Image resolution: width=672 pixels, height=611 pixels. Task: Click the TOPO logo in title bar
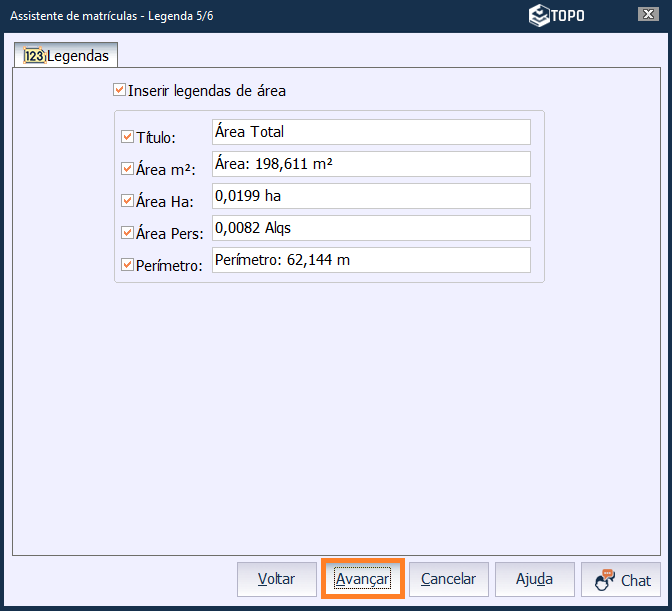click(556, 15)
